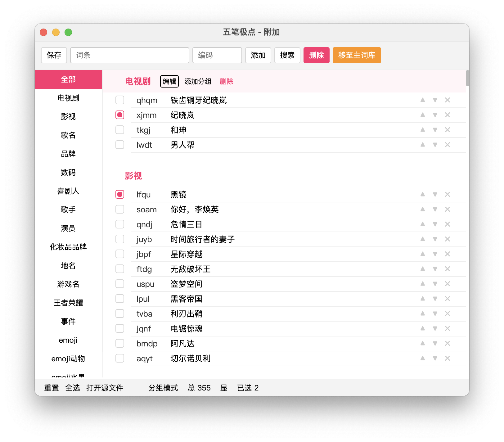Switch to 歌名 category

coord(68,135)
